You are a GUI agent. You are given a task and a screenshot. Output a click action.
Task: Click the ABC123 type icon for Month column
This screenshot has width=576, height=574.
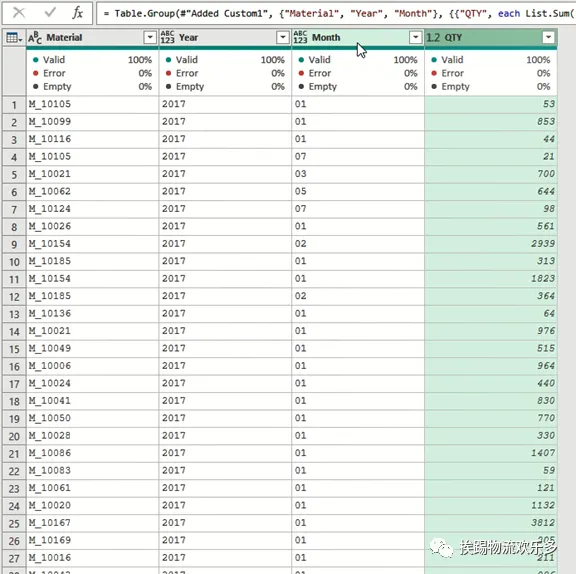coord(300,37)
